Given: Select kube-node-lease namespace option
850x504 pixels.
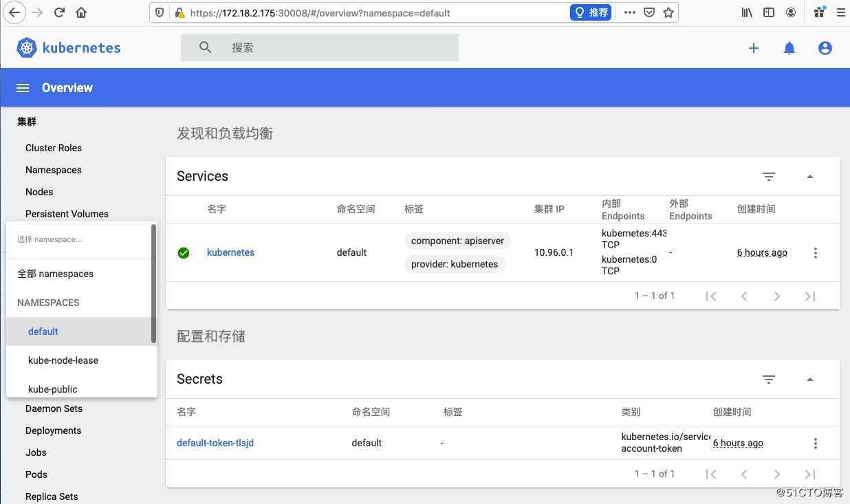Looking at the screenshot, I should coord(78,360).
